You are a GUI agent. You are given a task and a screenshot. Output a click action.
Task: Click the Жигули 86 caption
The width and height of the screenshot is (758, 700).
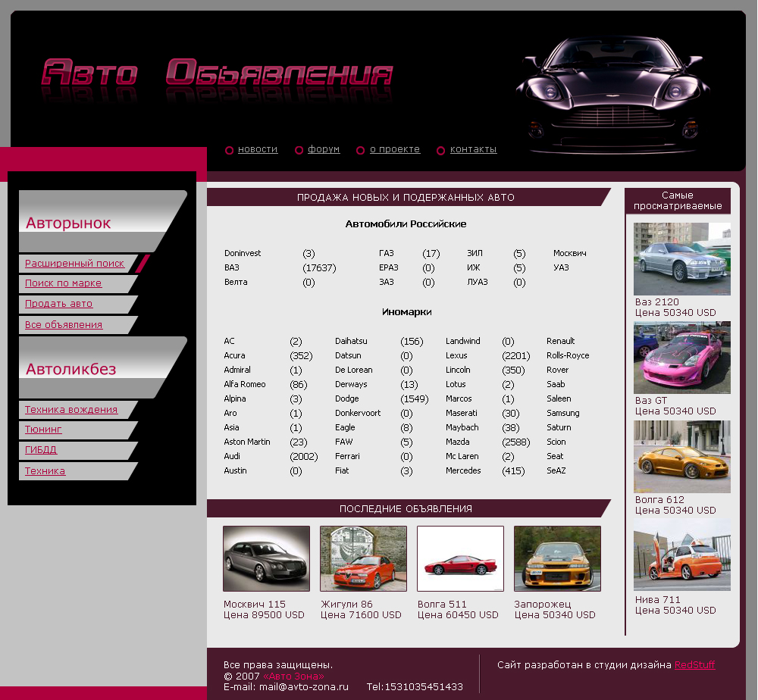point(346,605)
